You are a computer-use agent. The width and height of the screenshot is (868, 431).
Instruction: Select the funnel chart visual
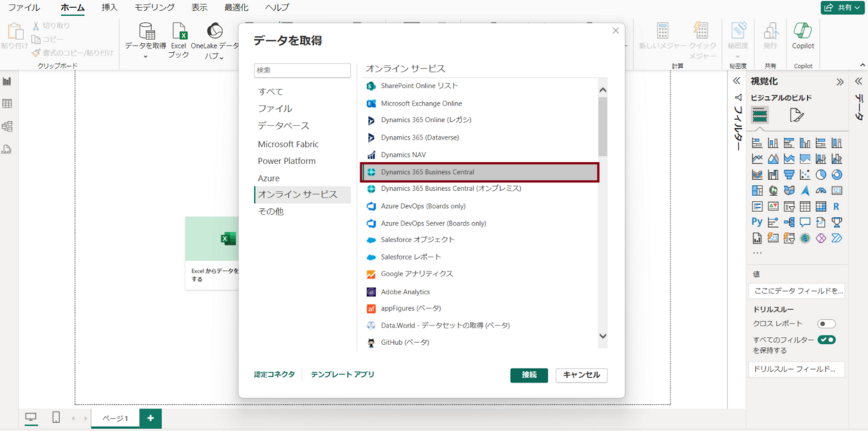click(789, 175)
